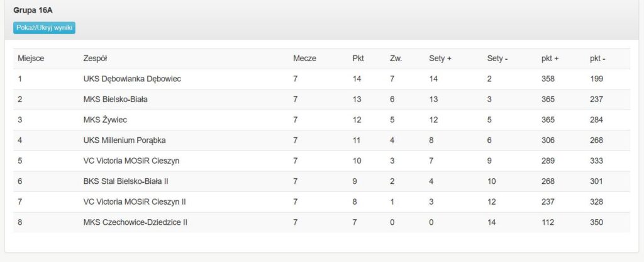Select team MKS Bielsko-Biała row
The width and height of the screenshot is (644, 262).
click(321, 100)
